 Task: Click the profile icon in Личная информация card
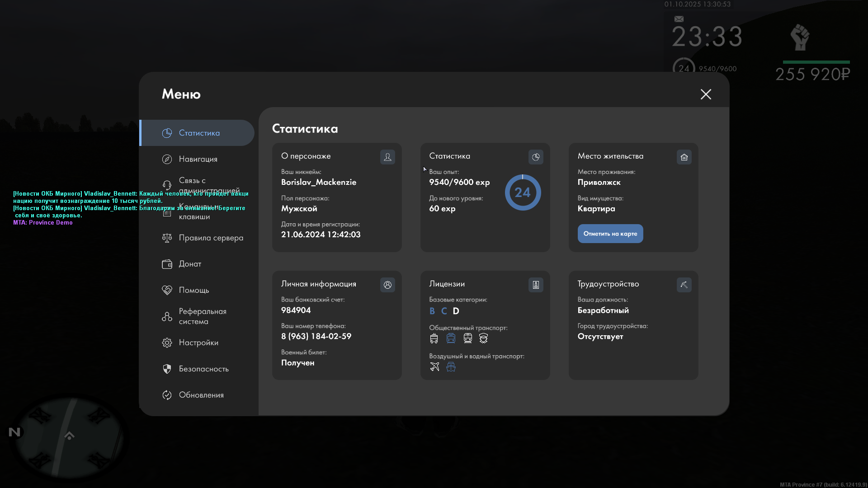pyautogui.click(x=387, y=285)
